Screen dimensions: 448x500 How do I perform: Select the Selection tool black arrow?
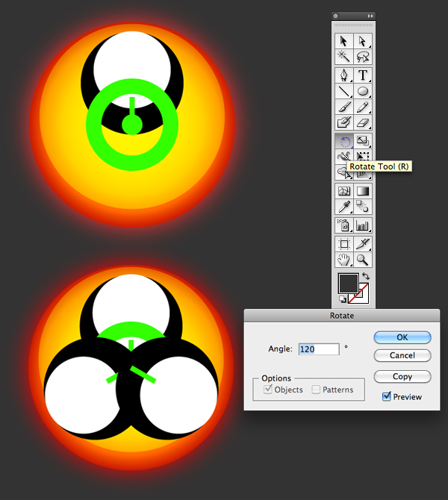click(344, 41)
